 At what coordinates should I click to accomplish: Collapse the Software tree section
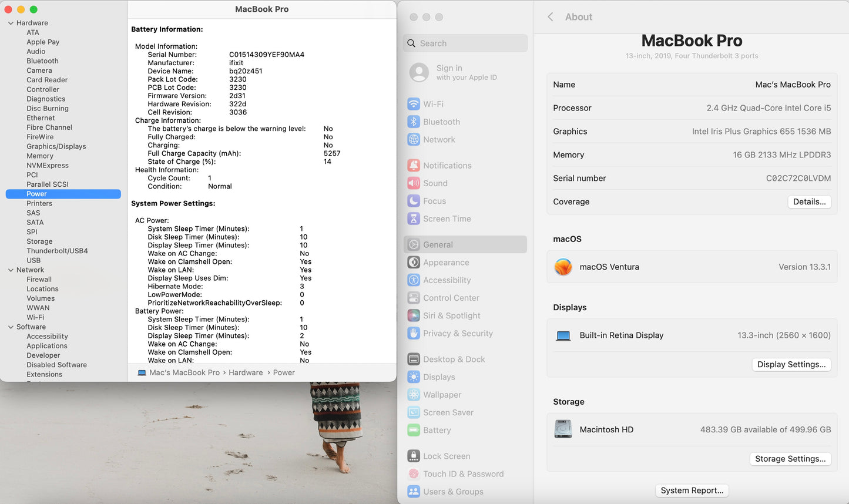point(11,327)
